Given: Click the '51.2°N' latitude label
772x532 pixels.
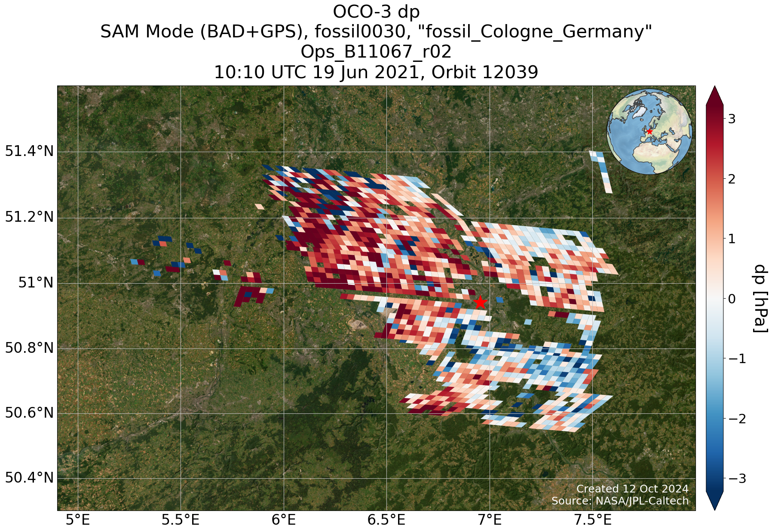Looking at the screenshot, I should (x=29, y=217).
